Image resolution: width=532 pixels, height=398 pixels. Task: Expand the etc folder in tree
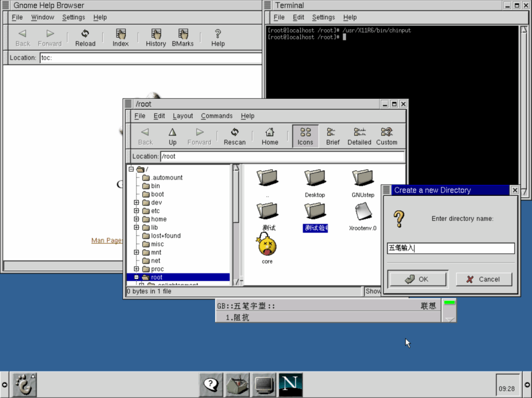coord(137,211)
